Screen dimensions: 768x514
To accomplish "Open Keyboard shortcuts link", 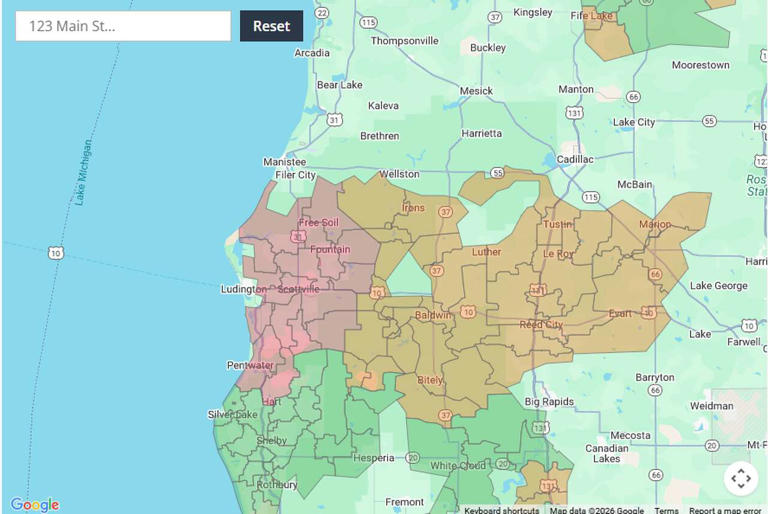I will click(x=502, y=510).
